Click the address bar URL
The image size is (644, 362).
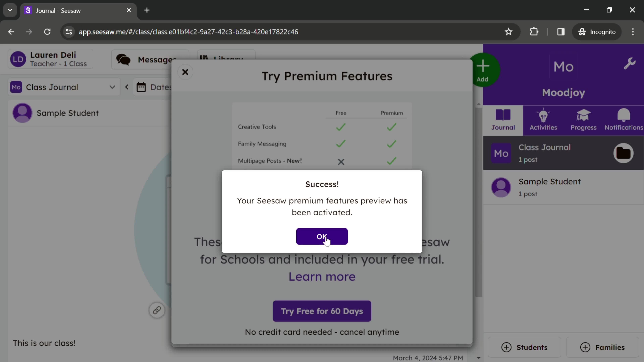click(188, 32)
